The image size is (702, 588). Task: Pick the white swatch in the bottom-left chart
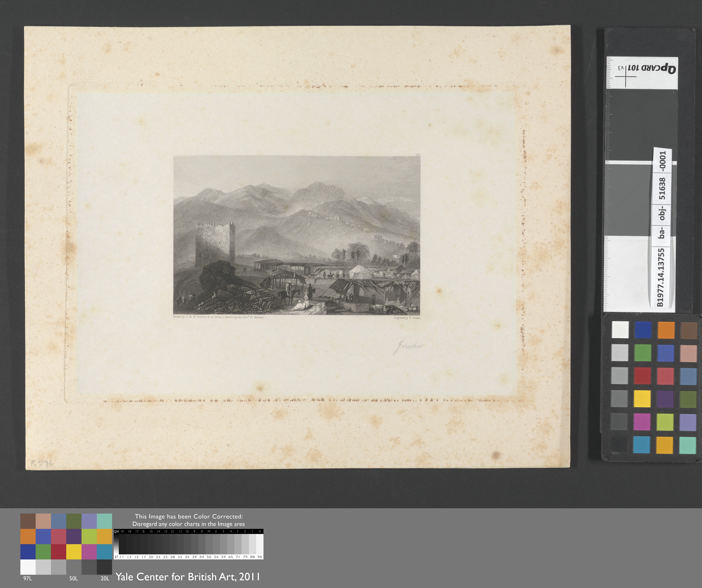[x=28, y=567]
